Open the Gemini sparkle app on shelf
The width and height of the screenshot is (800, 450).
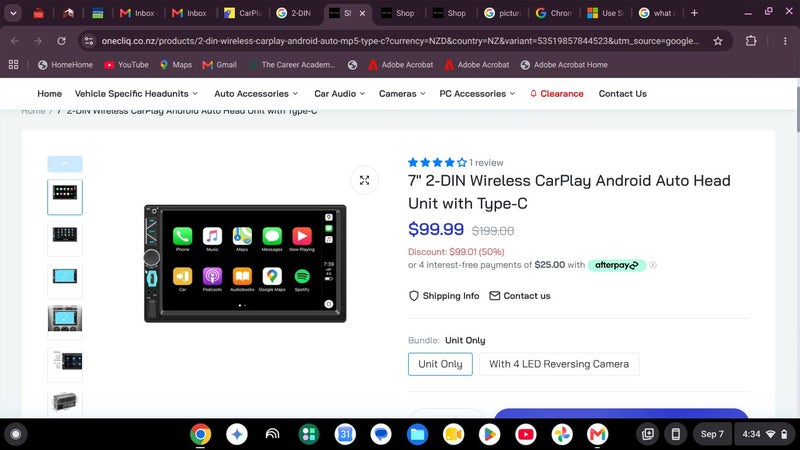point(237,434)
